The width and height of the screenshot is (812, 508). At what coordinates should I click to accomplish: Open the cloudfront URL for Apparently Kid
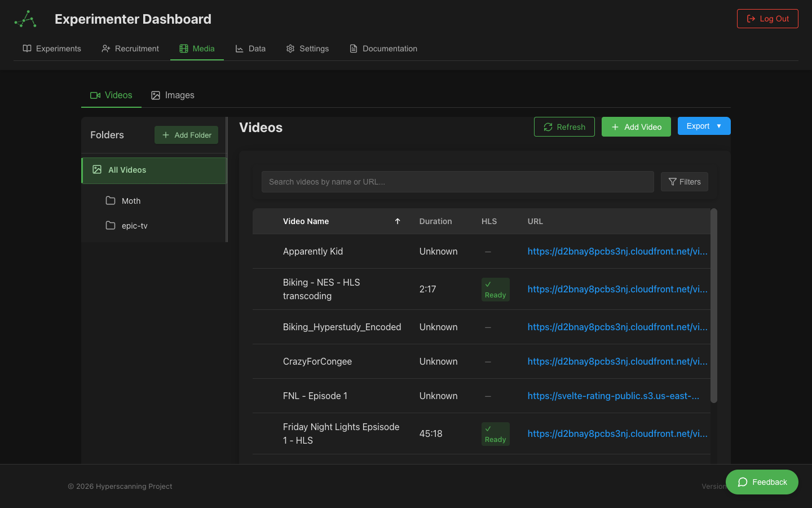617,251
